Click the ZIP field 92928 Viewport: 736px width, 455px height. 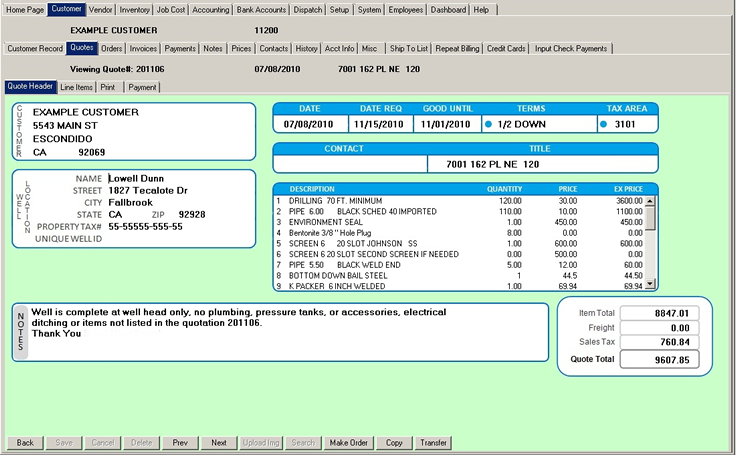coord(192,215)
